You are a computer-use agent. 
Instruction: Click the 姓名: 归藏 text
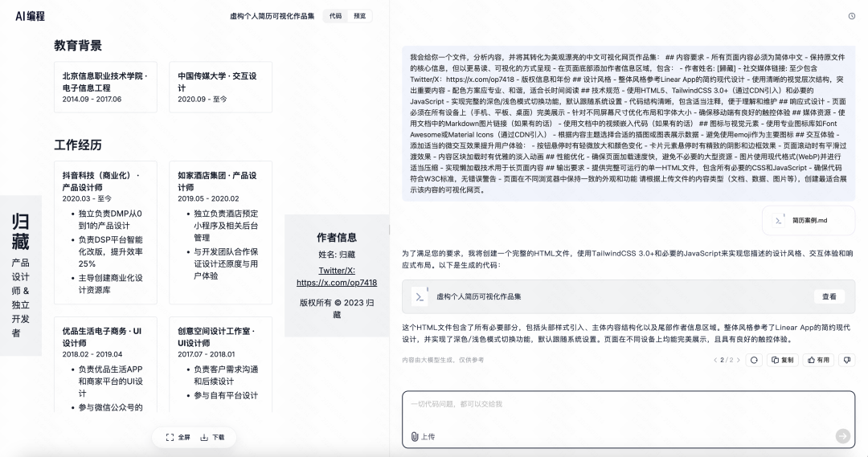(337, 255)
